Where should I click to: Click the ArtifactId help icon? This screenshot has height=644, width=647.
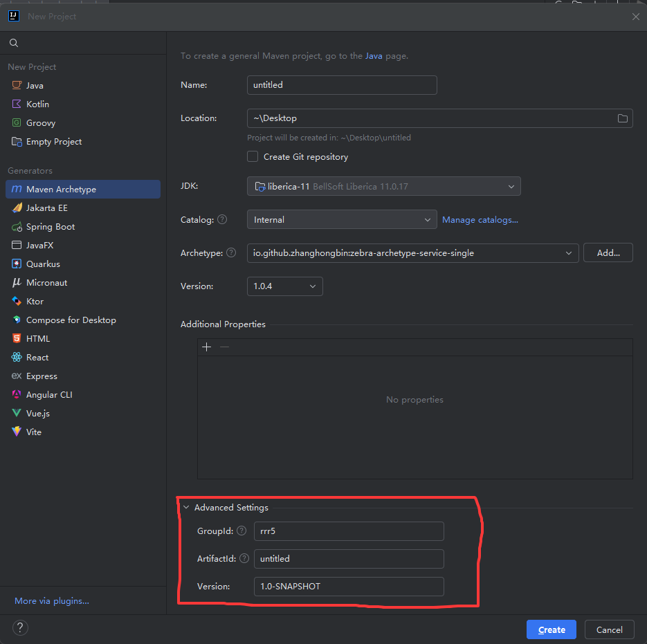[244, 558]
